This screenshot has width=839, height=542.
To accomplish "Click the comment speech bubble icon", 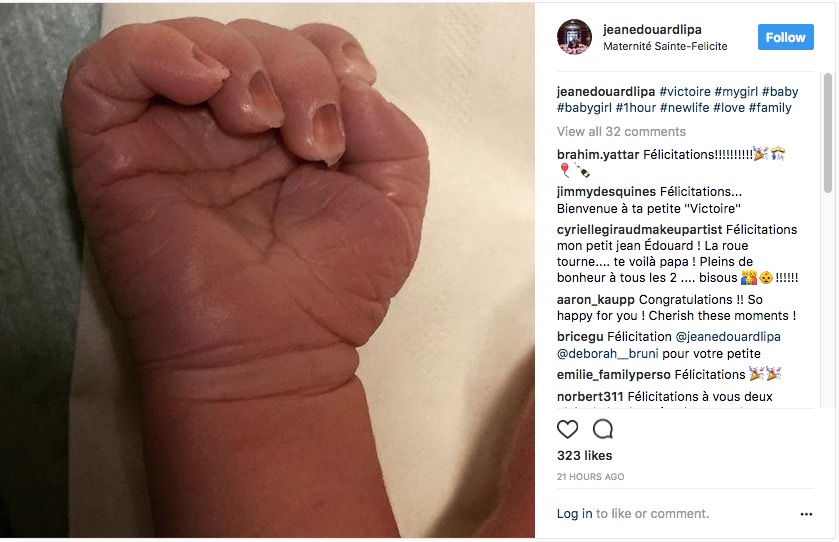I will tap(603, 429).
